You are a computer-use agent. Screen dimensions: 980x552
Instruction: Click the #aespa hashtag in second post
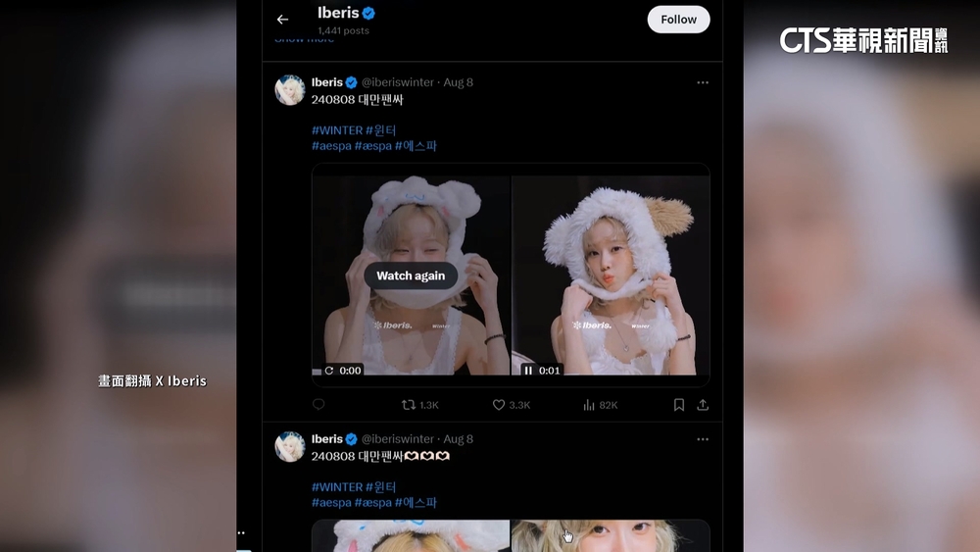pos(331,503)
